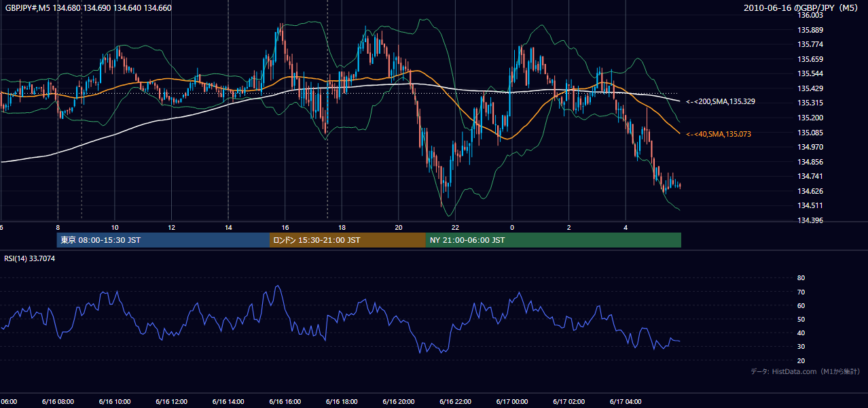The image size is (868, 408).
Task: Click the 6/17 04:00 date label
Action: pyautogui.click(x=626, y=401)
